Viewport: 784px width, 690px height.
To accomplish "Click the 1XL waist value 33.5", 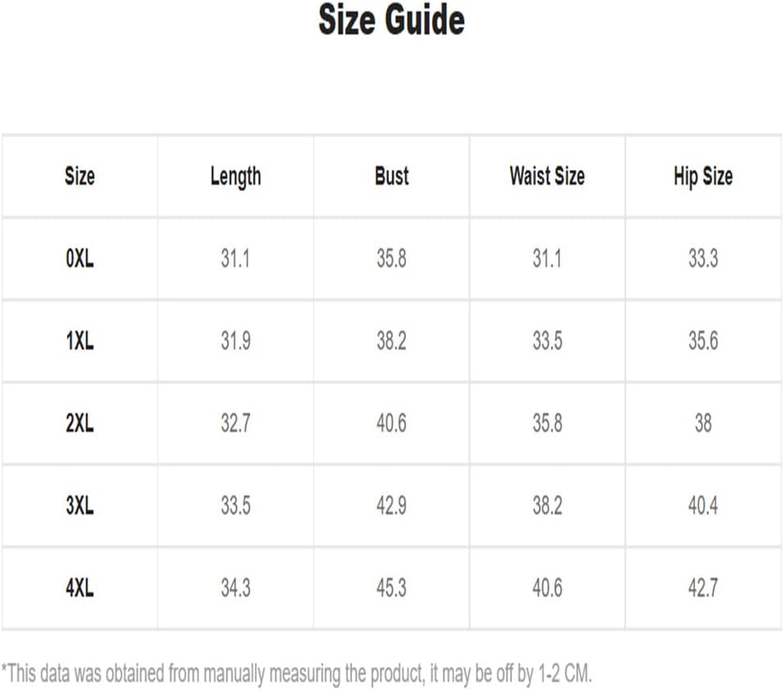I will [x=547, y=341].
